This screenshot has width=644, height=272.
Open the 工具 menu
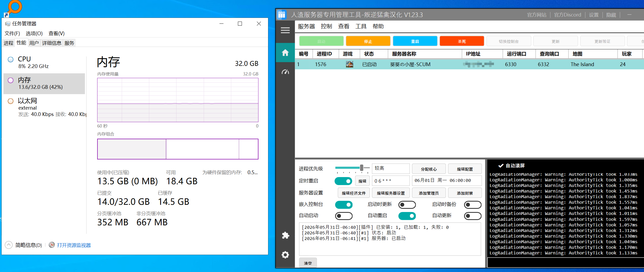(x=361, y=26)
